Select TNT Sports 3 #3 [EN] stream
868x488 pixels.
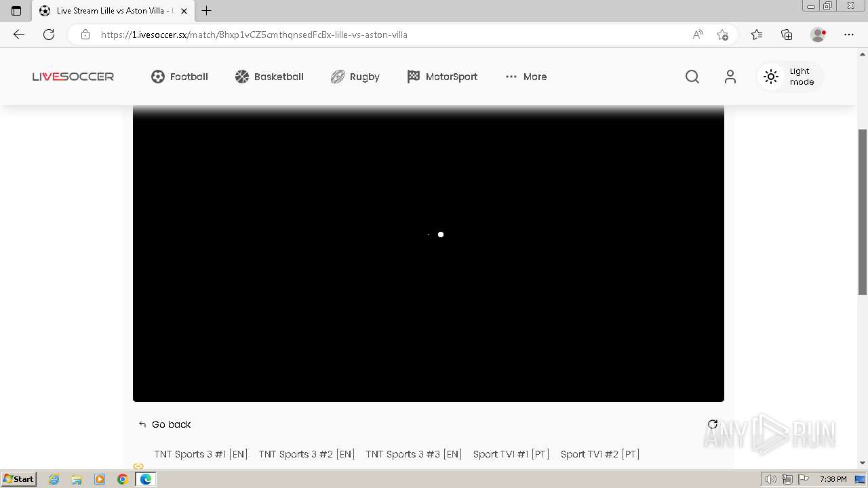point(414,454)
